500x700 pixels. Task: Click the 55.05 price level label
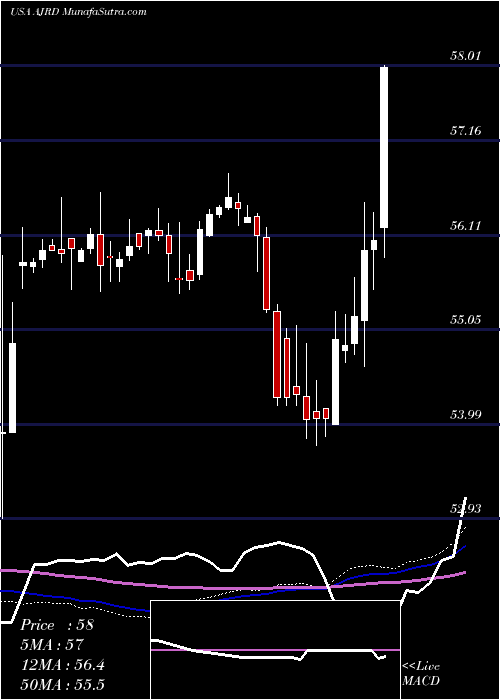tap(466, 320)
